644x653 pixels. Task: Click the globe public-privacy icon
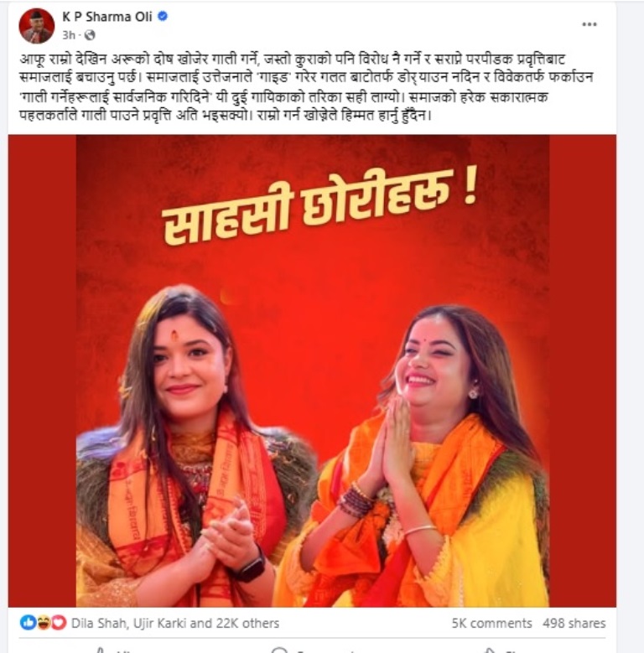90,35
